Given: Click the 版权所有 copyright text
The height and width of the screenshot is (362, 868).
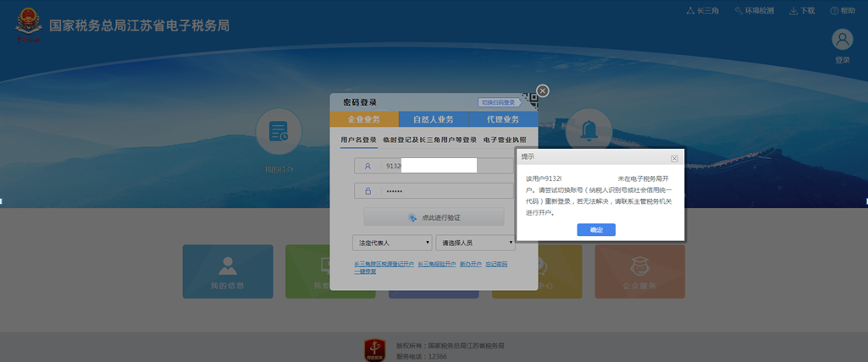Looking at the screenshot, I should [x=450, y=346].
